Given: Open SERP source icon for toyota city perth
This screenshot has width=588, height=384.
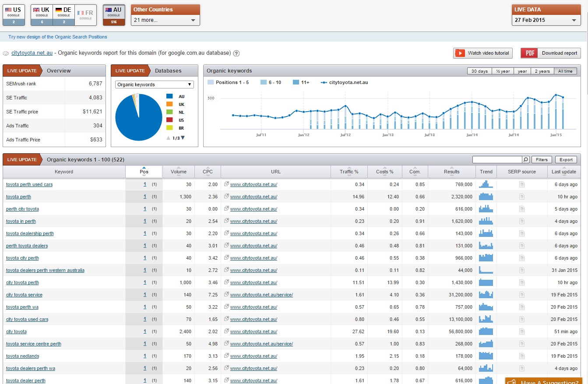Looking at the screenshot, I should 521,258.
